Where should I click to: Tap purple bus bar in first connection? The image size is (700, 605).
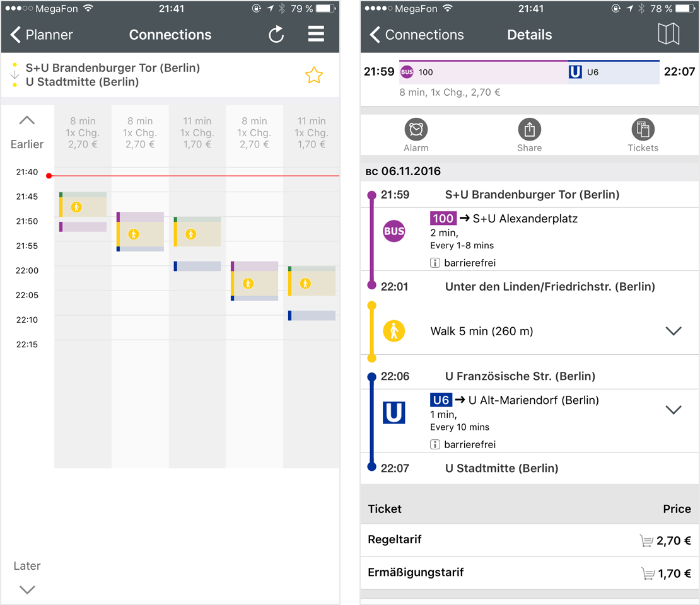[83, 227]
